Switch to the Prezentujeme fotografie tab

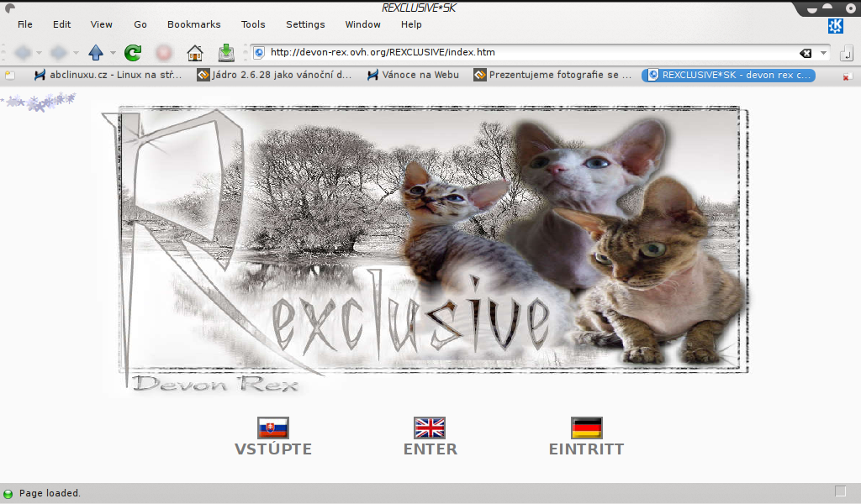(x=553, y=75)
